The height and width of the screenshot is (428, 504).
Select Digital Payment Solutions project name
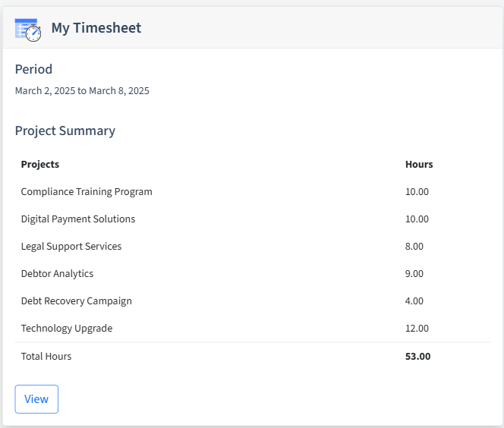pos(78,219)
